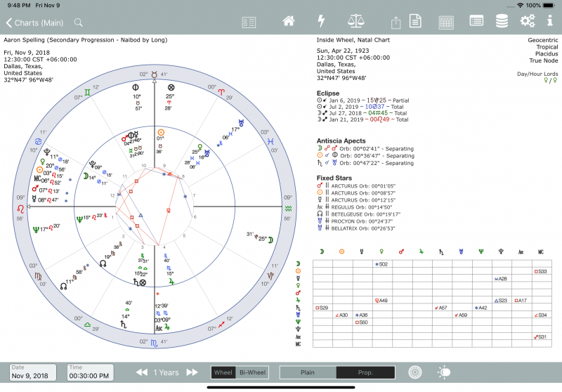Viewport: 562px width, 392px height.
Task: Open the balance scales icon
Action: [356, 21]
